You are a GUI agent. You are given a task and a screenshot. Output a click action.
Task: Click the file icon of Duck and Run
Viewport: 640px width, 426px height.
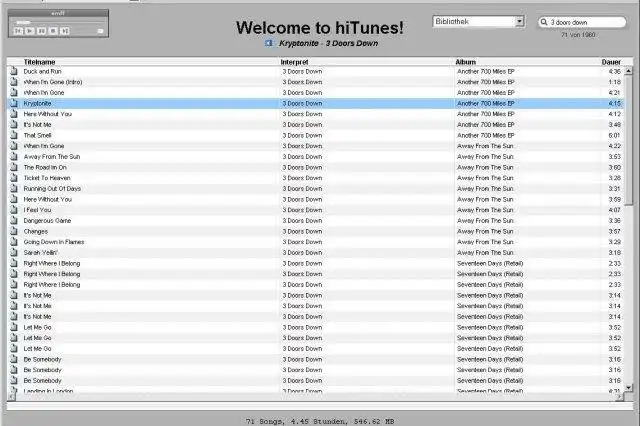[x=14, y=71]
